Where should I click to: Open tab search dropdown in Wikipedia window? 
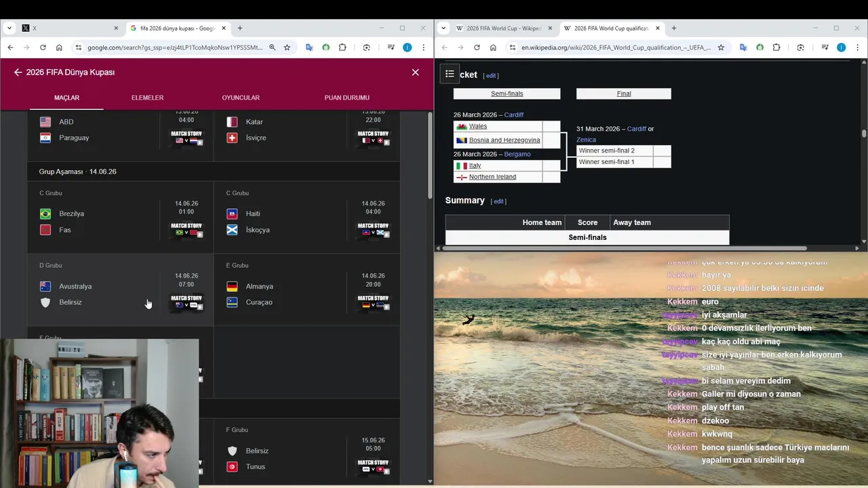tap(443, 28)
